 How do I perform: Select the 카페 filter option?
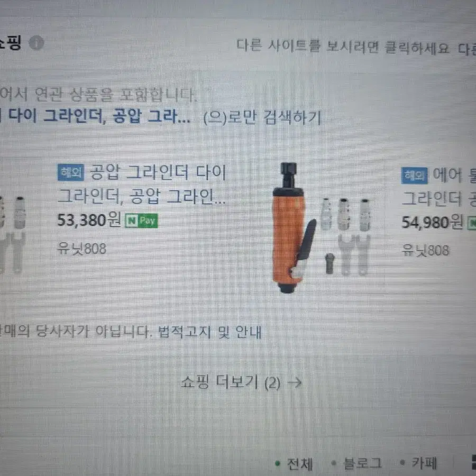pyautogui.click(x=419, y=463)
